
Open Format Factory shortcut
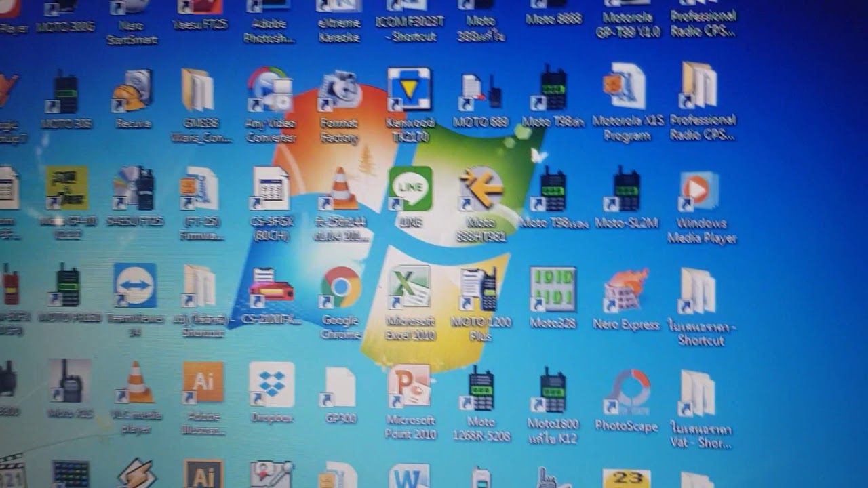(341, 91)
